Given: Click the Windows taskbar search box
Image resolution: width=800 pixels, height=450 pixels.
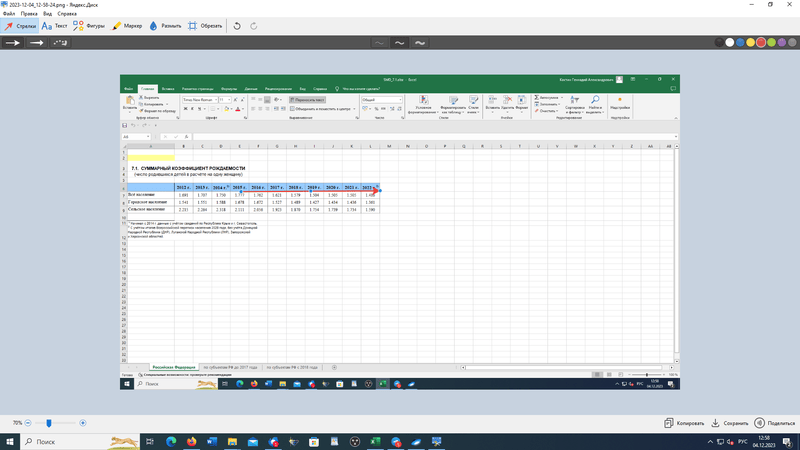Looking at the screenshot, I should point(60,441).
